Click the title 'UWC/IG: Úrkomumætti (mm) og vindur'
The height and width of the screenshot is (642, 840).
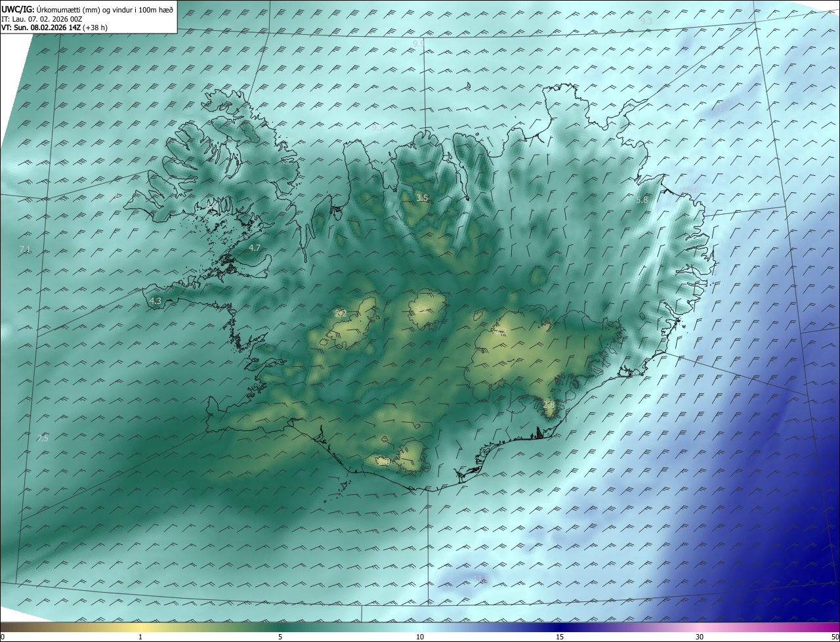[87, 9]
